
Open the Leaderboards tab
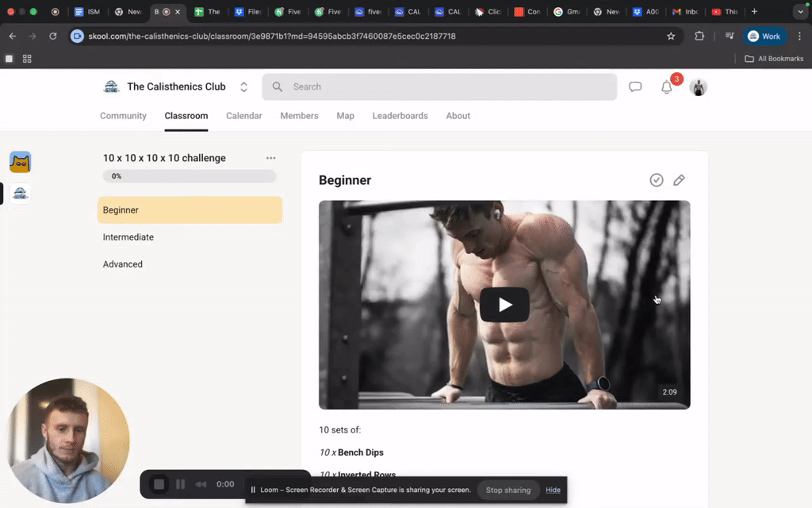(x=400, y=116)
